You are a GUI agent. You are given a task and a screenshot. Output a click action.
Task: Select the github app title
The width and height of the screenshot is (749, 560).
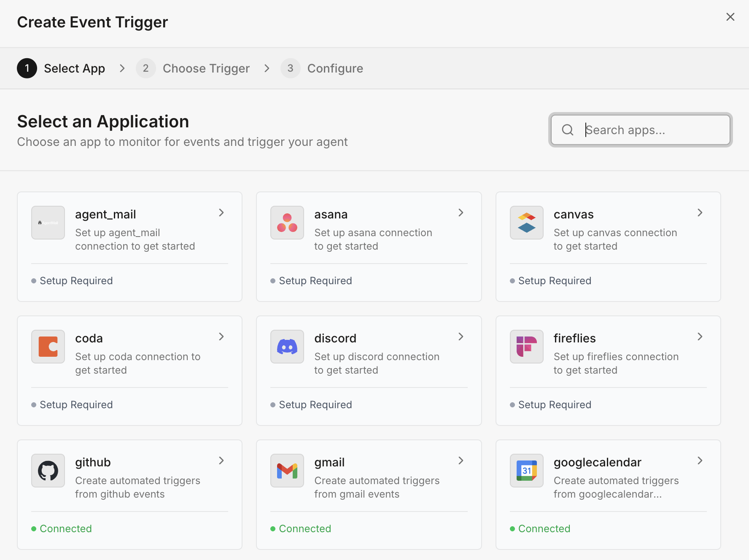tap(93, 463)
